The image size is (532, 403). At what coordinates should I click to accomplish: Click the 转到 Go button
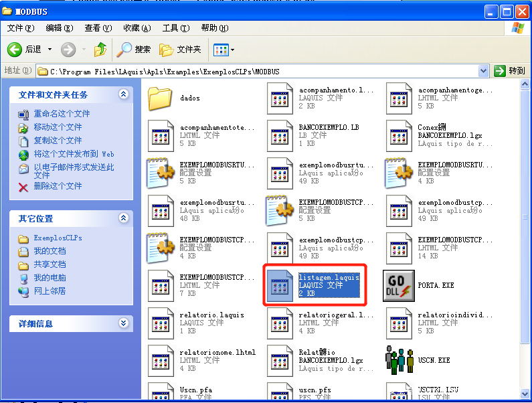click(510, 72)
